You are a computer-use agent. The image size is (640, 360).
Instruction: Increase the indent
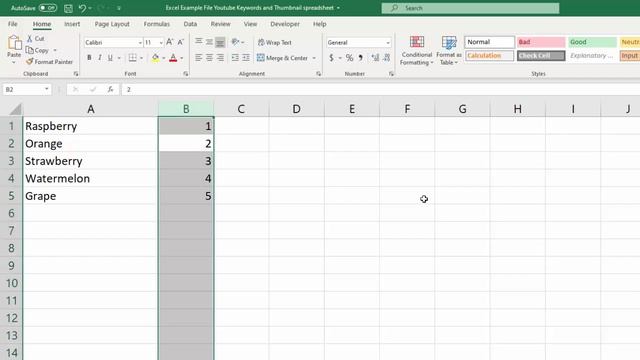point(246,58)
